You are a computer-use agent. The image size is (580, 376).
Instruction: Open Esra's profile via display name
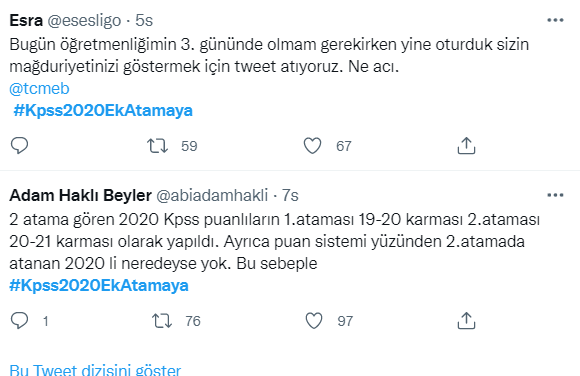pyautogui.click(x=26, y=20)
